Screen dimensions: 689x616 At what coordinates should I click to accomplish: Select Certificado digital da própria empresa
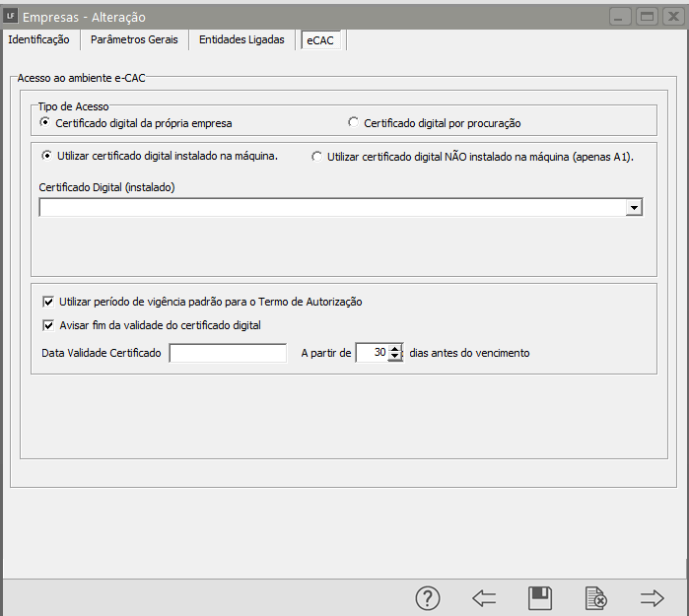click(x=45, y=123)
